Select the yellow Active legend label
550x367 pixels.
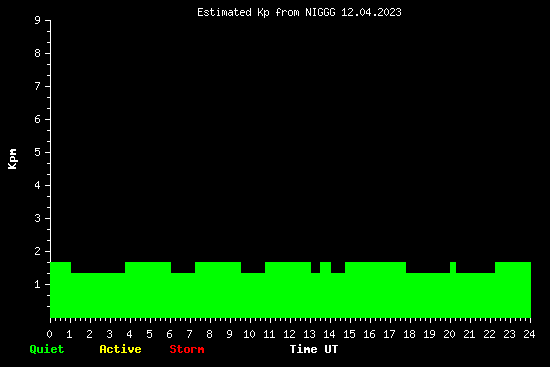[120, 349]
